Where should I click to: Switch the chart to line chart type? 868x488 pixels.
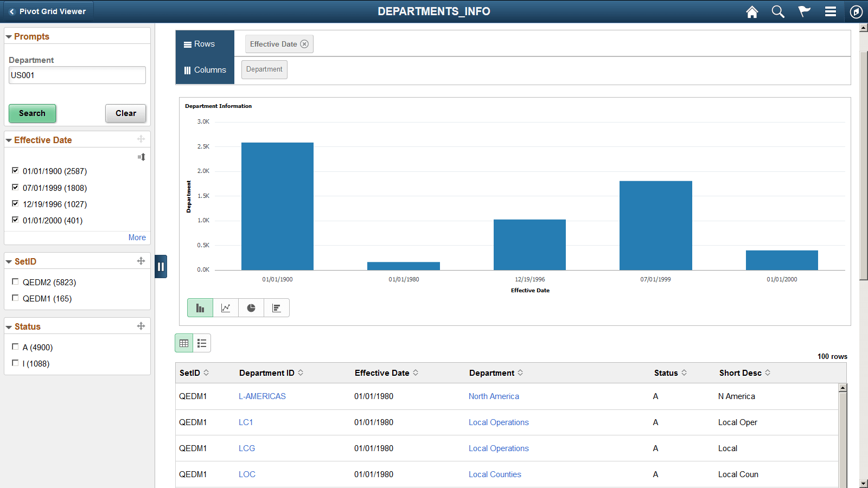pyautogui.click(x=226, y=307)
